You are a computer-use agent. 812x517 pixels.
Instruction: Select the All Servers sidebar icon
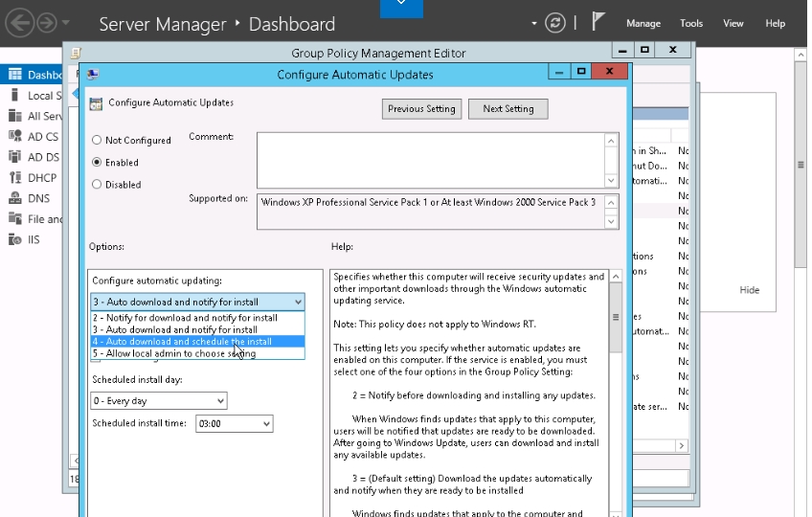coord(15,116)
